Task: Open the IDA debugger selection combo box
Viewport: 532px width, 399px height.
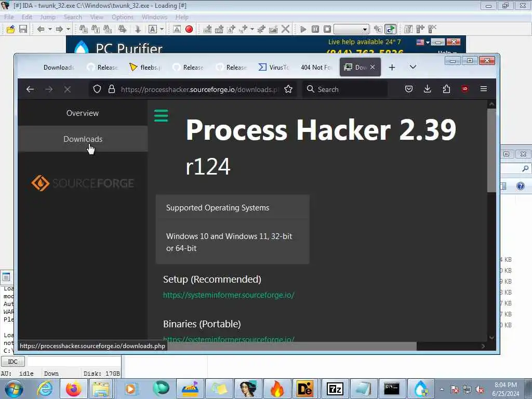Action: 351,29
